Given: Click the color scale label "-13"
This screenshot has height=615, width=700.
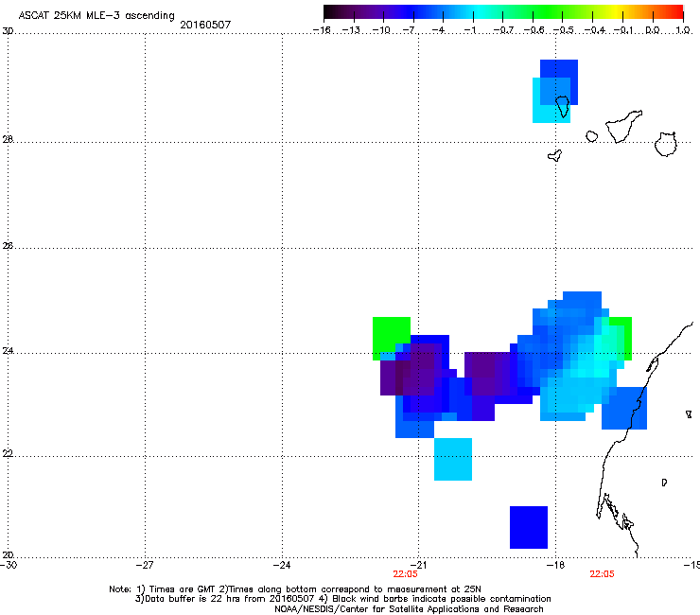Looking at the screenshot, I should pos(351,30).
